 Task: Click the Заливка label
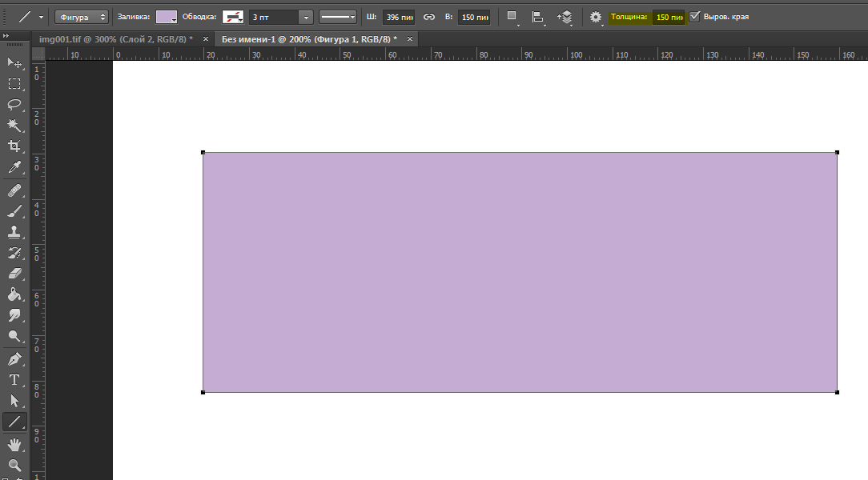(134, 17)
